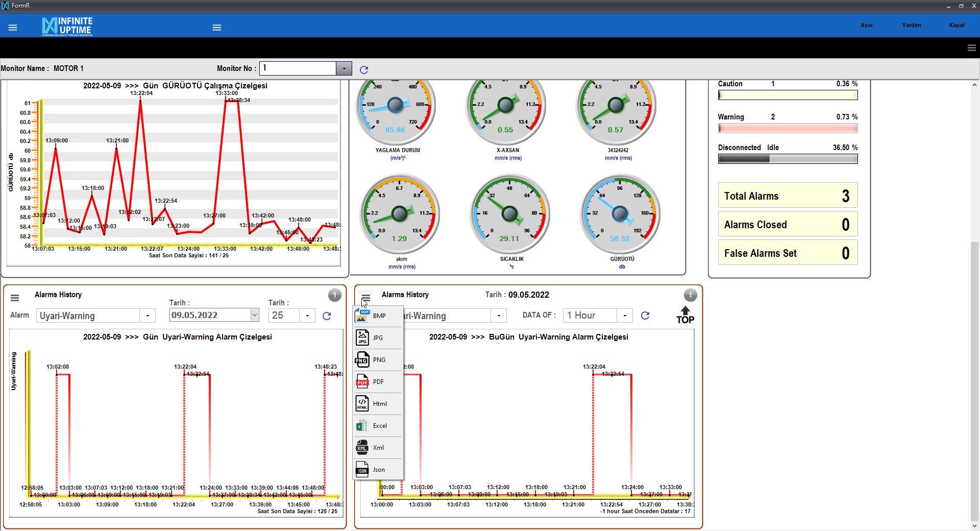Click '-1 hour Saat Önceden Datalar : 17' text
The height and width of the screenshot is (531, 980).
click(x=645, y=511)
